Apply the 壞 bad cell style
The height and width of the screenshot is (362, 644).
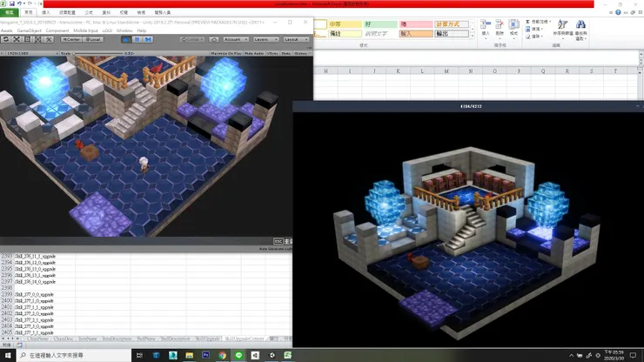coord(416,24)
